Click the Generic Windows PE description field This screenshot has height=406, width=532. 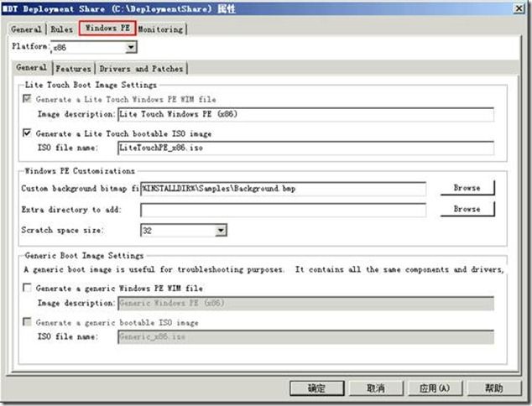pyautogui.click(x=305, y=303)
